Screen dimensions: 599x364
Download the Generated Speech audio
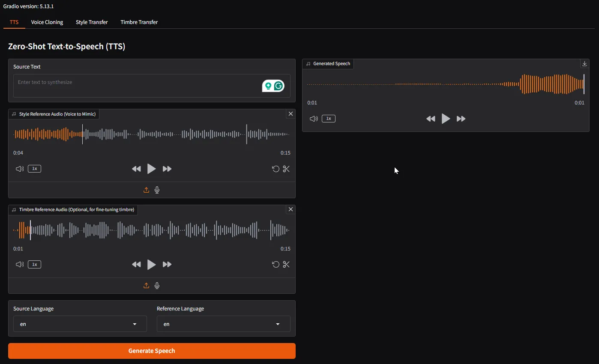(x=584, y=63)
